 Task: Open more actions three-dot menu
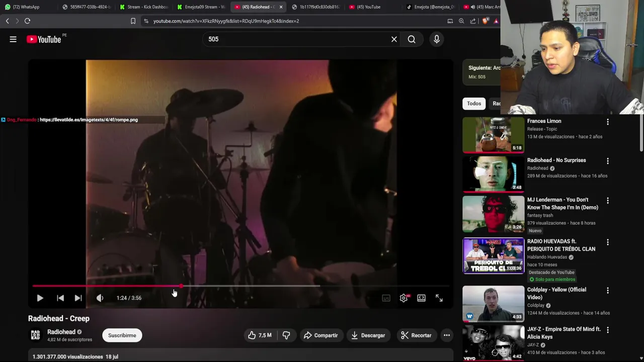pyautogui.click(x=446, y=335)
